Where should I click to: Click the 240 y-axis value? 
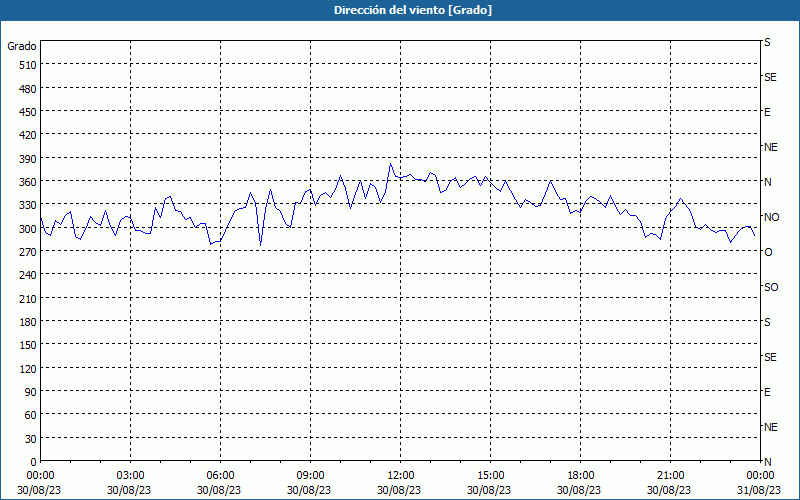(x=28, y=276)
